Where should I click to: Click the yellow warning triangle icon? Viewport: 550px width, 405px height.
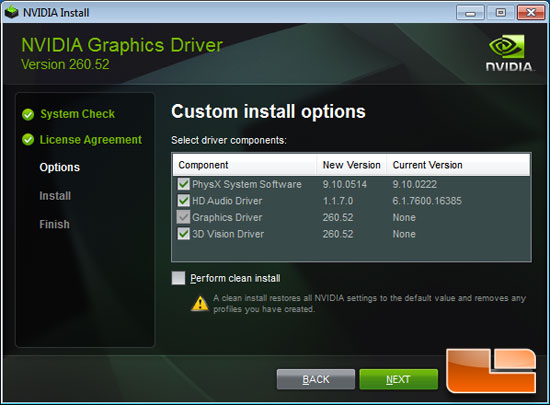pos(200,304)
